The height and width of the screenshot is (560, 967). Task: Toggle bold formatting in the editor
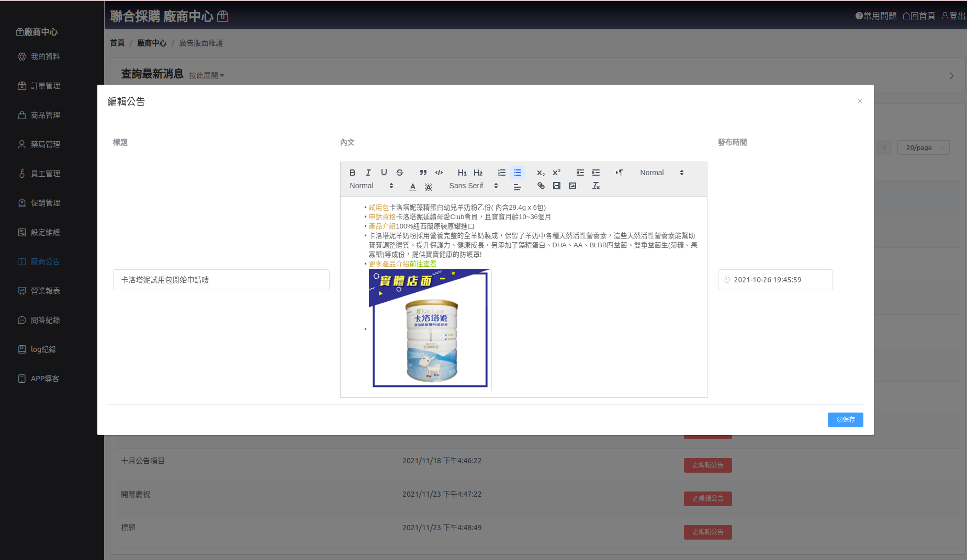pos(353,173)
